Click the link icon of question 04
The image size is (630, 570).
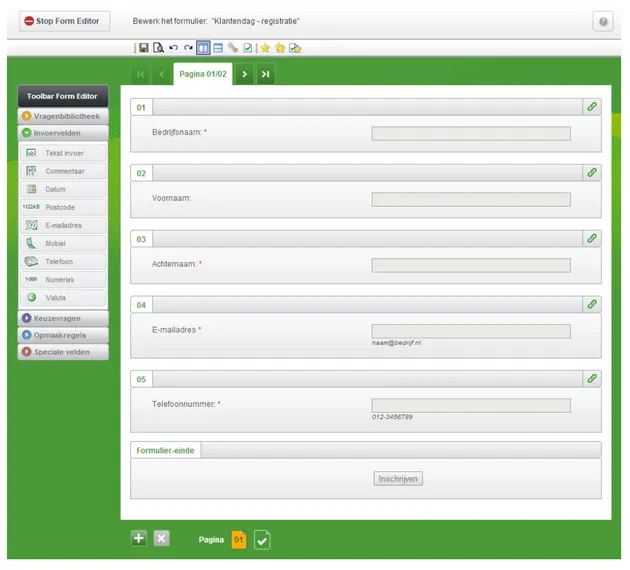click(x=592, y=304)
